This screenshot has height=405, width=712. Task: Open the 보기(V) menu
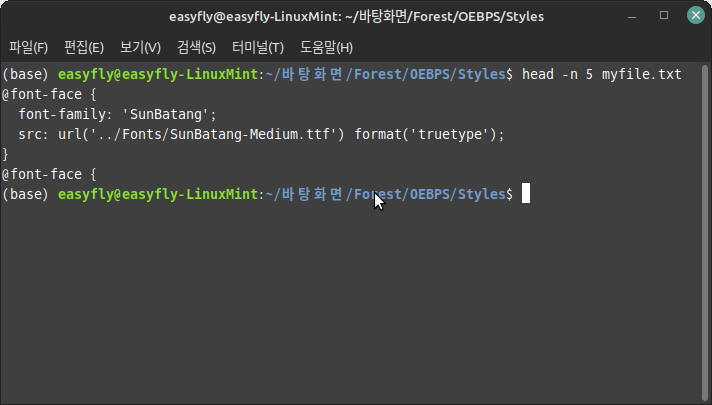pos(140,47)
